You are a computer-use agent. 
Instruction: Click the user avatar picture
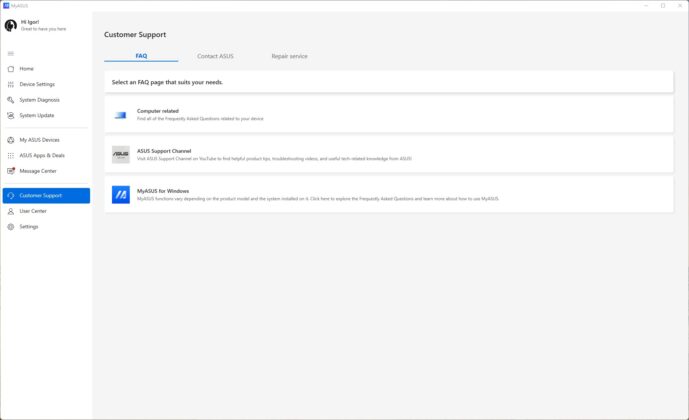coord(11,25)
